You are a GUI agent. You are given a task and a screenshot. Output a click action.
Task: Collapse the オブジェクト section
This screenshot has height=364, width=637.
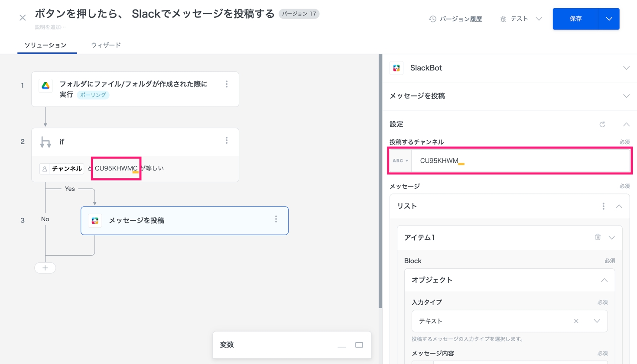pyautogui.click(x=604, y=280)
